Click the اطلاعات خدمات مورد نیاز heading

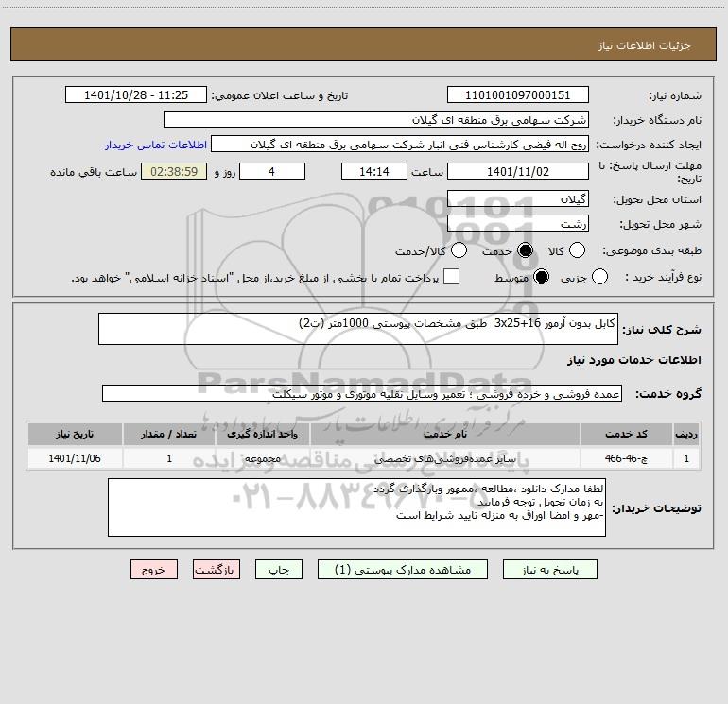[633, 360]
